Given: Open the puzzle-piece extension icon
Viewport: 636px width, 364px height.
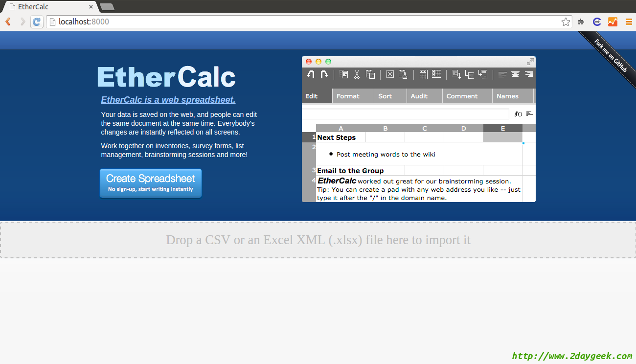Looking at the screenshot, I should 581,22.
